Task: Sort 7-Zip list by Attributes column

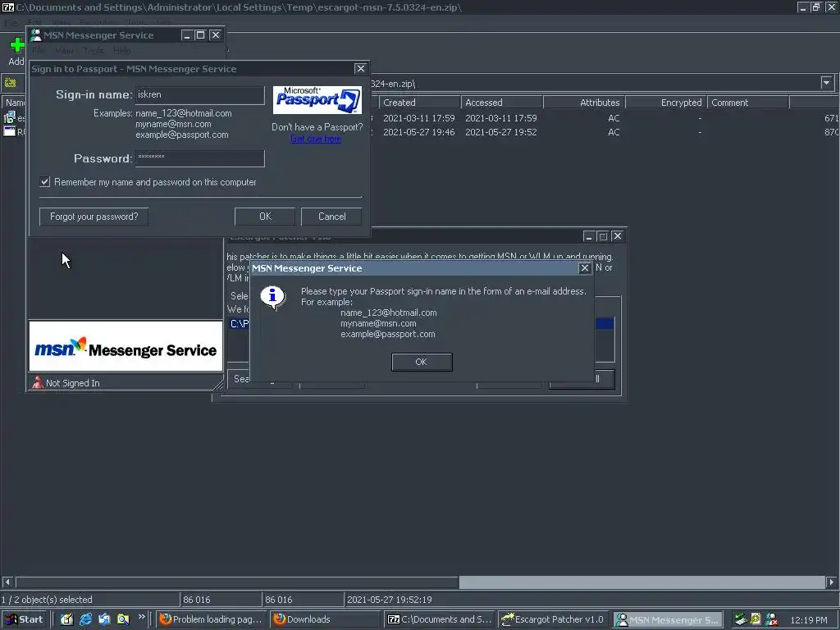Action: (584, 103)
